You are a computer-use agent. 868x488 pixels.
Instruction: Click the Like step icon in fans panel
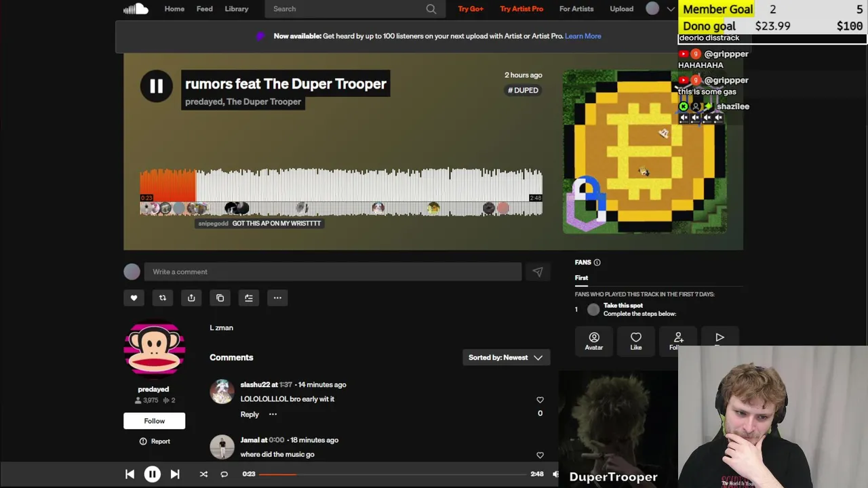point(636,341)
